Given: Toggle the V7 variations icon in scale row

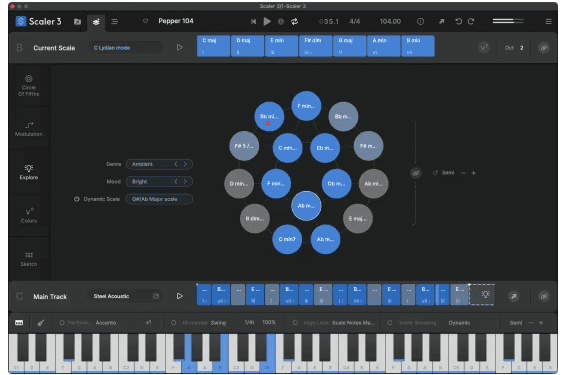Looking at the screenshot, I should point(484,48).
